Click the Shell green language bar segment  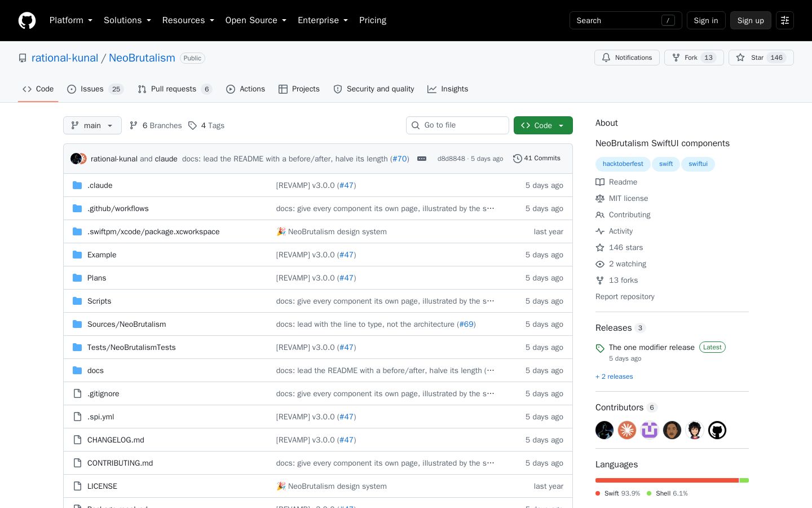click(744, 480)
